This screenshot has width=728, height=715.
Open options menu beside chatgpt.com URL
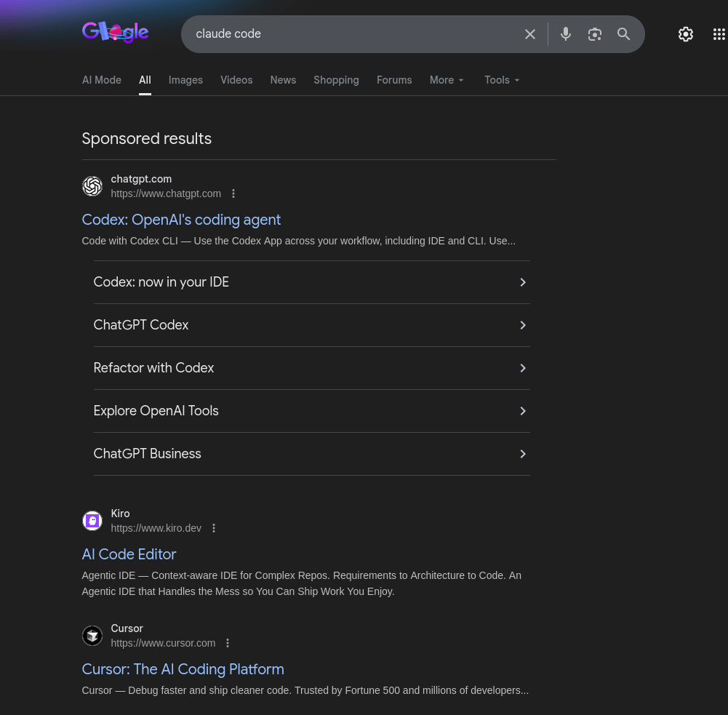[x=233, y=193]
